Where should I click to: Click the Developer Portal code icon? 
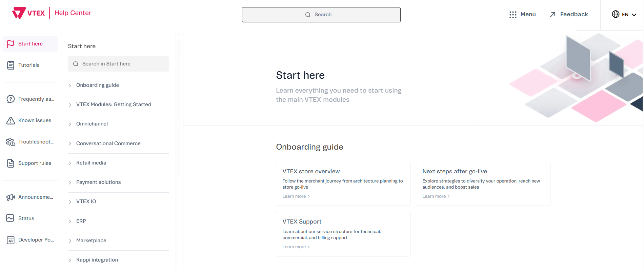point(11,240)
